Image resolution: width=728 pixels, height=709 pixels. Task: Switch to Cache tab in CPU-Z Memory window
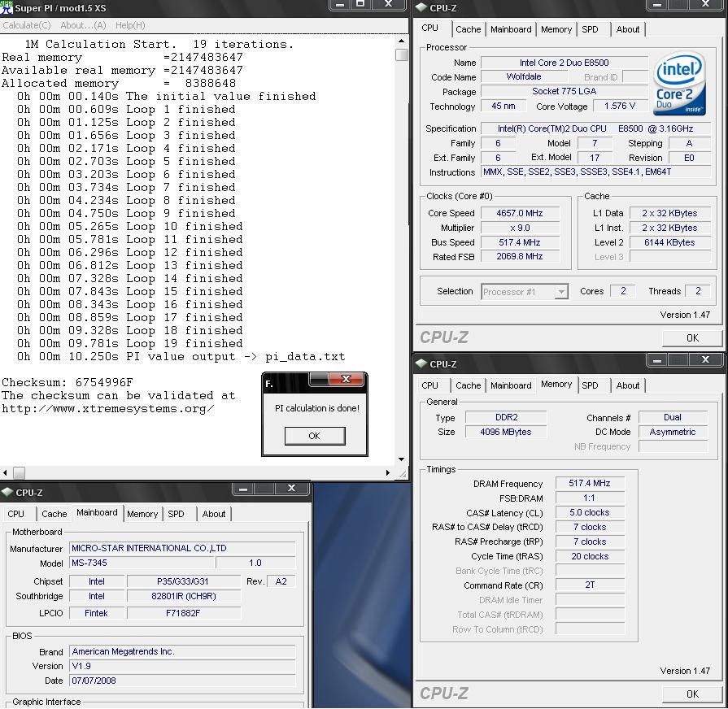[x=468, y=385]
